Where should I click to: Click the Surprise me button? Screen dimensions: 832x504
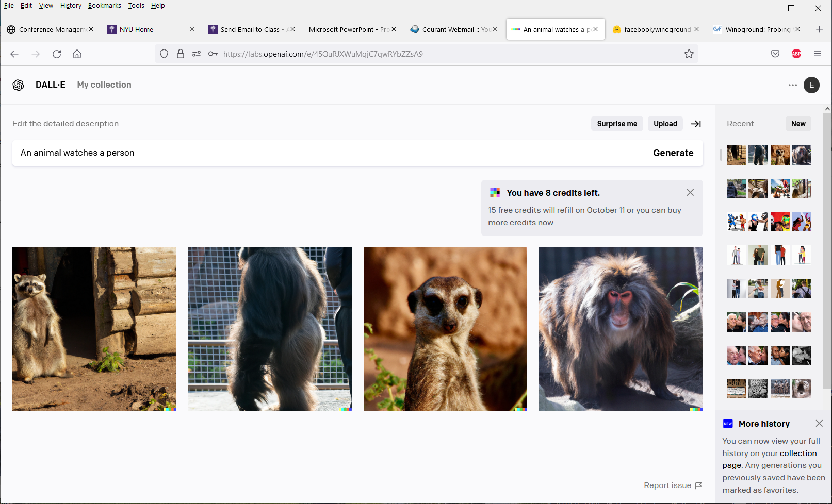(617, 124)
